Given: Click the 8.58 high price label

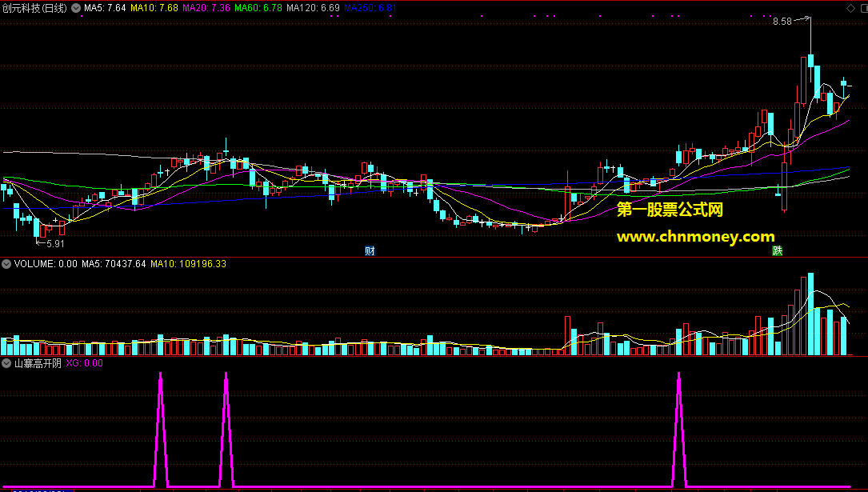Looking at the screenshot, I should click(x=782, y=22).
